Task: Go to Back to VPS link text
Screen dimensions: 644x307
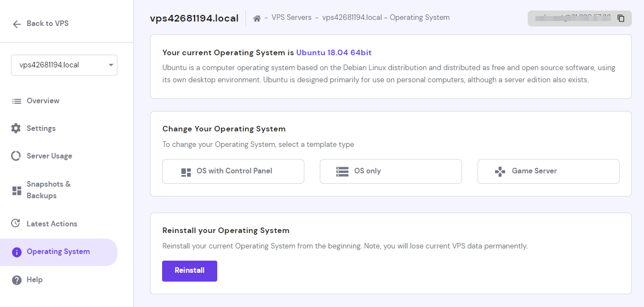Action: click(47, 23)
